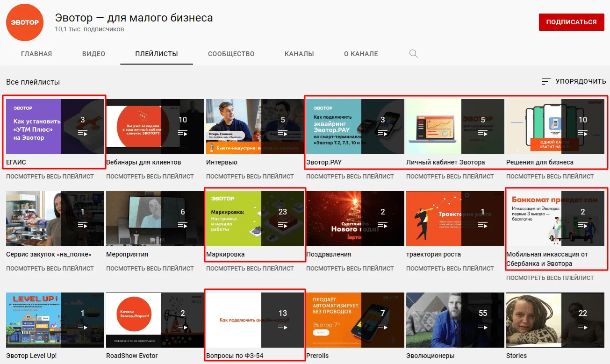610x364 pixels.
Task: Click the channel search magnifier icon
Action: pos(413,54)
